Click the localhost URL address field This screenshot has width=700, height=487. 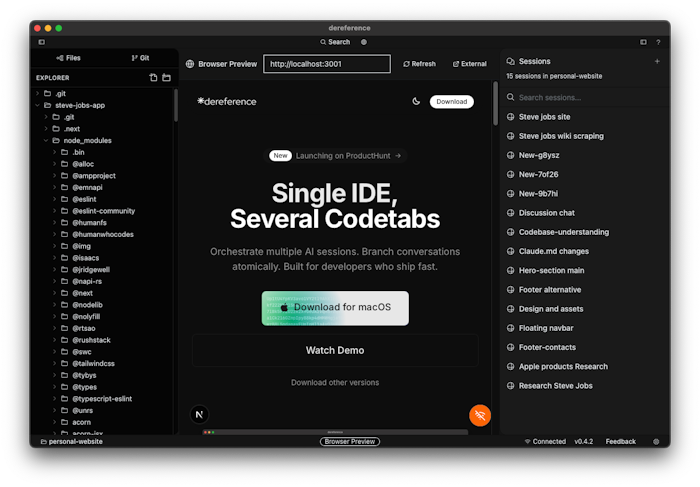pyautogui.click(x=327, y=64)
